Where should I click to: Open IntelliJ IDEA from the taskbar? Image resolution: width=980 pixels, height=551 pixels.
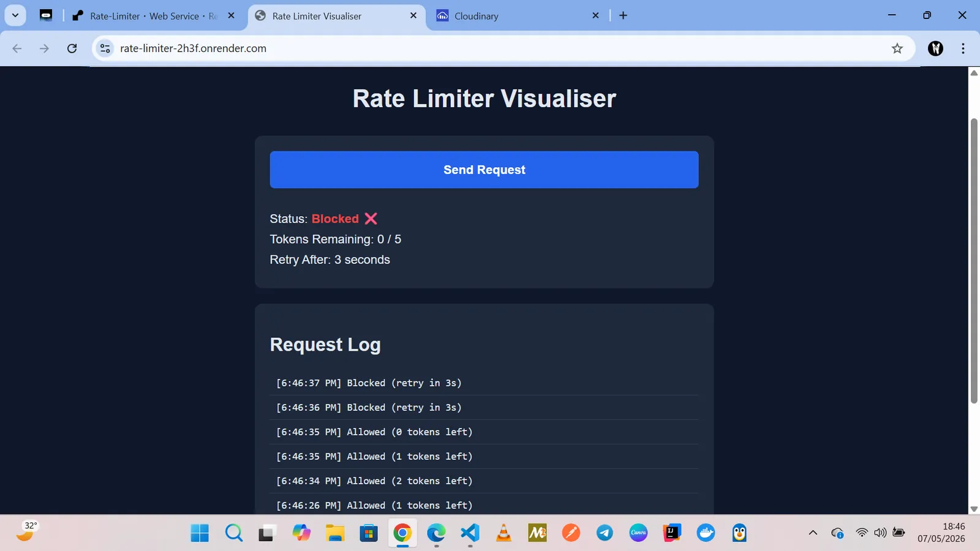click(x=672, y=533)
